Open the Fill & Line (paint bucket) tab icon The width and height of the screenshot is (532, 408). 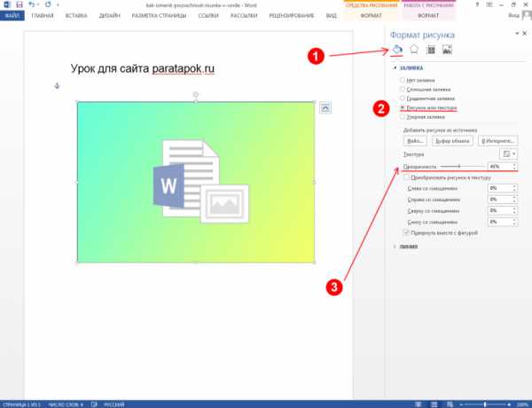pyautogui.click(x=397, y=50)
